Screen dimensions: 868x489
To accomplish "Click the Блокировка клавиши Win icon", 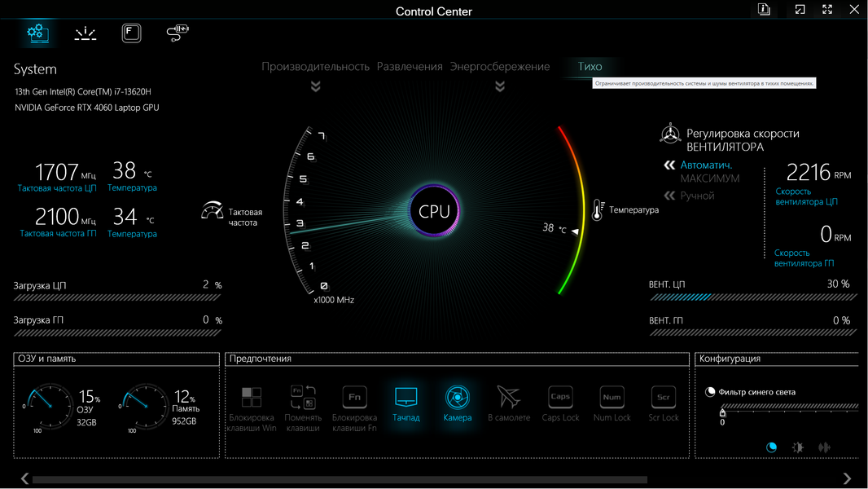I will point(252,397).
